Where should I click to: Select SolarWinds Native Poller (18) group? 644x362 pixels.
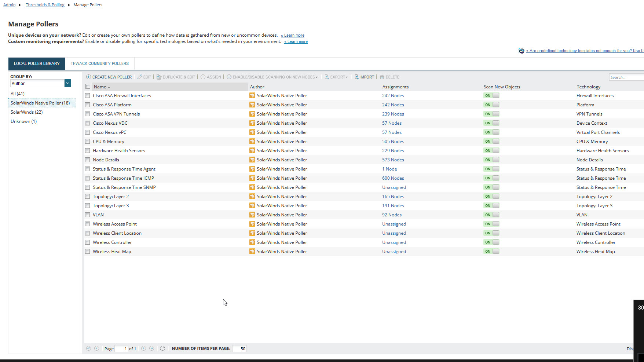pyautogui.click(x=40, y=103)
